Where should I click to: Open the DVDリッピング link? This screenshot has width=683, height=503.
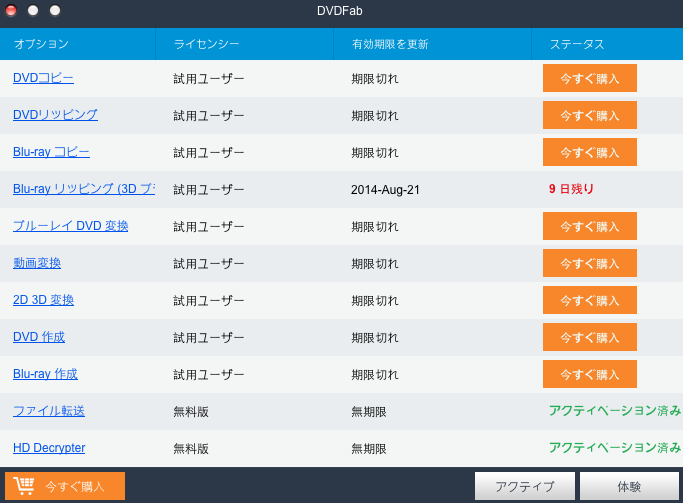pyautogui.click(x=55, y=115)
